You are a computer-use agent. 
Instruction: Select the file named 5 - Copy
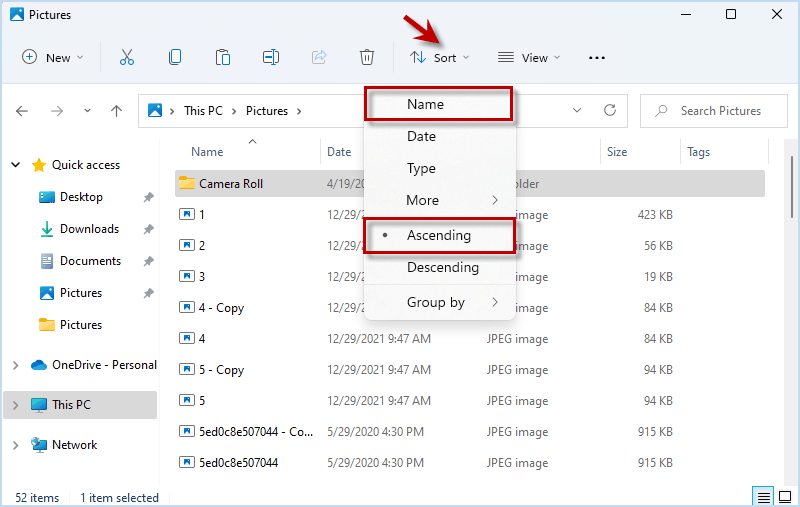coord(221,370)
